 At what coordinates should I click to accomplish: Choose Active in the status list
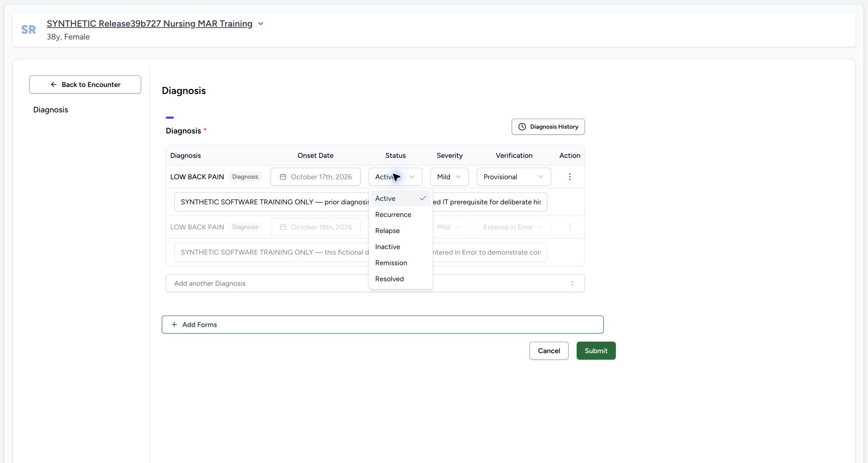[x=400, y=199]
